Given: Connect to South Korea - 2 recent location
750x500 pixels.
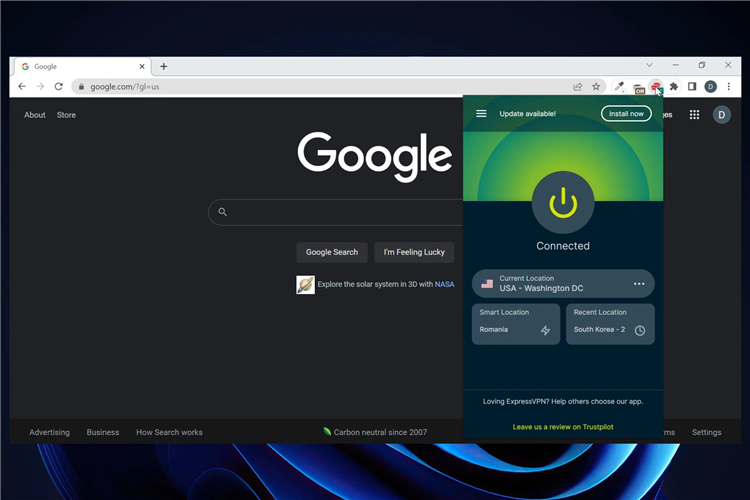Looking at the screenshot, I should (x=610, y=324).
